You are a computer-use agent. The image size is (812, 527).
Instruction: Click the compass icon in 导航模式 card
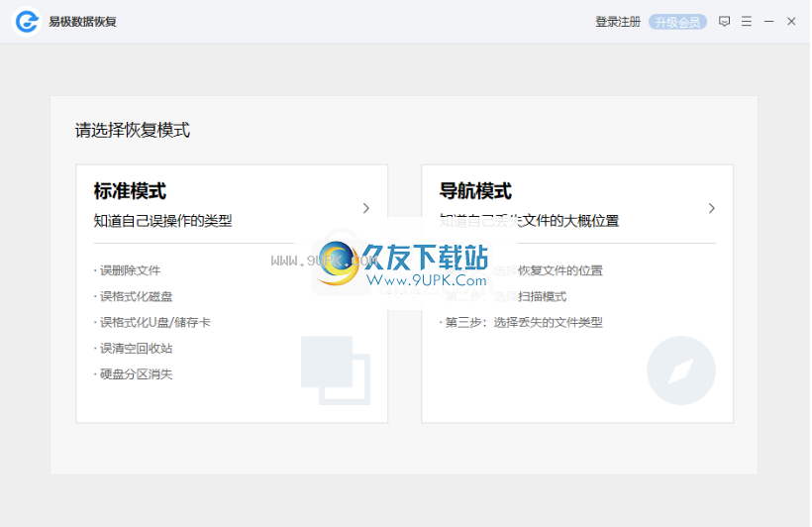[x=681, y=370]
